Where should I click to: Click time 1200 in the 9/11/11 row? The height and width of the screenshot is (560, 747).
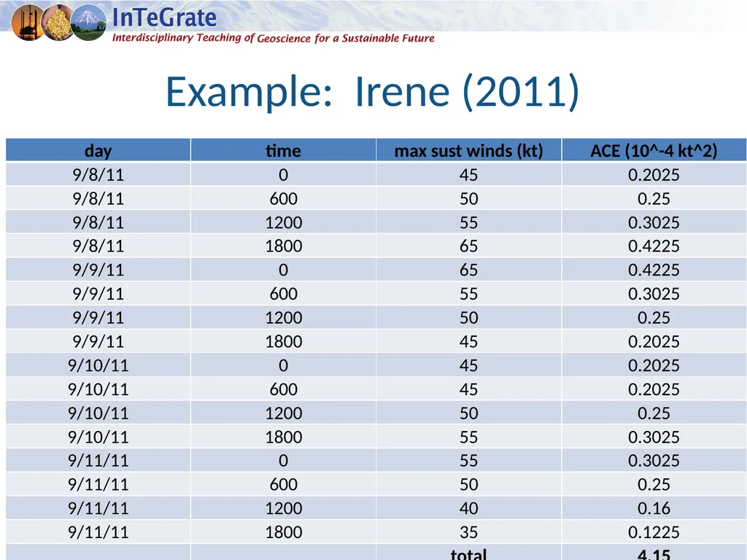284,507
